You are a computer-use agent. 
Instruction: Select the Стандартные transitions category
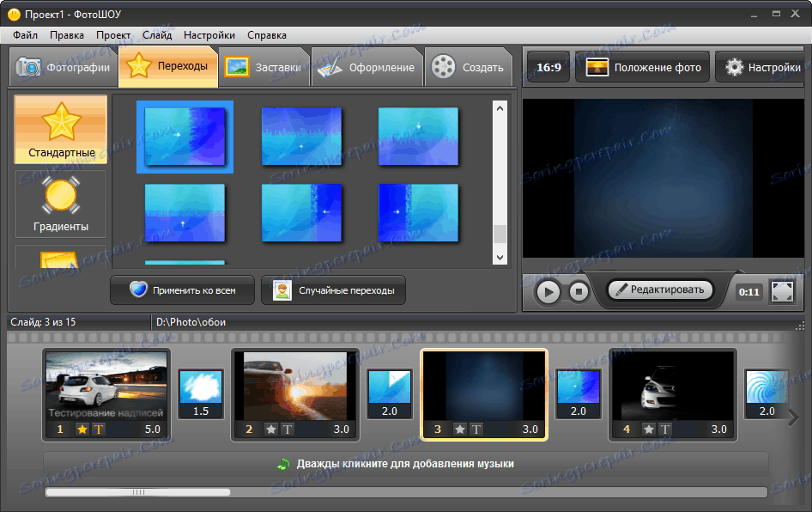point(61,129)
